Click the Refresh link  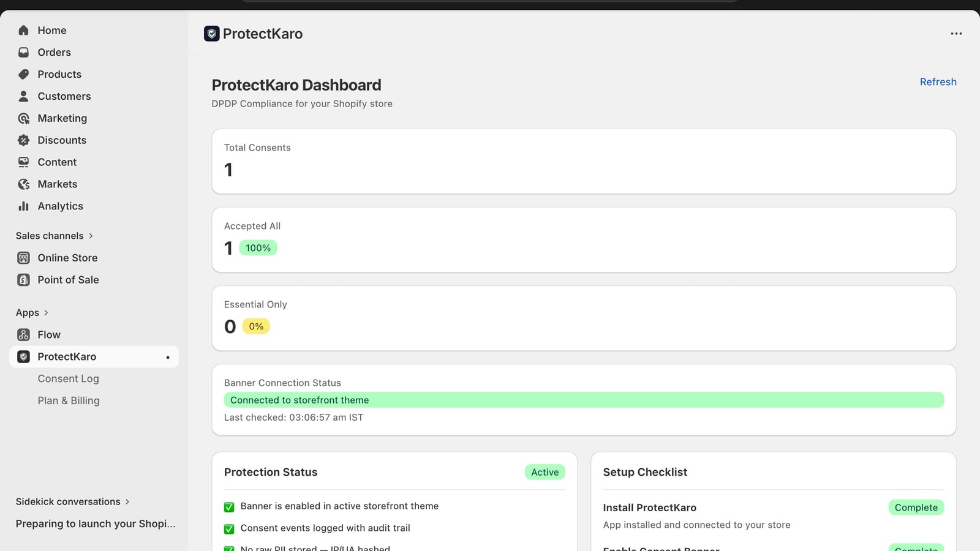938,81
